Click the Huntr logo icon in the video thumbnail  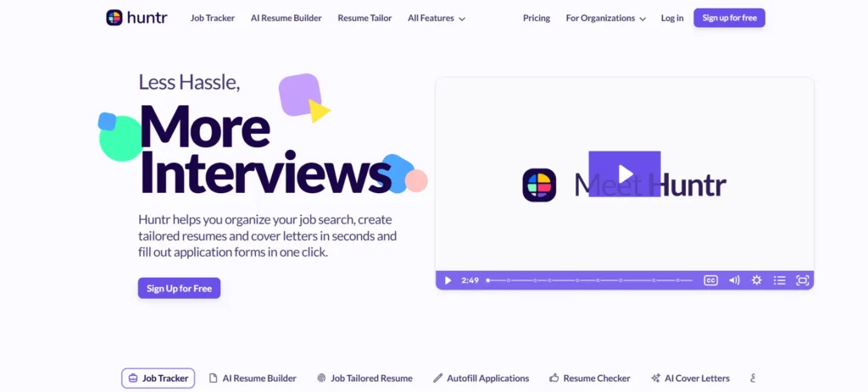[539, 185]
